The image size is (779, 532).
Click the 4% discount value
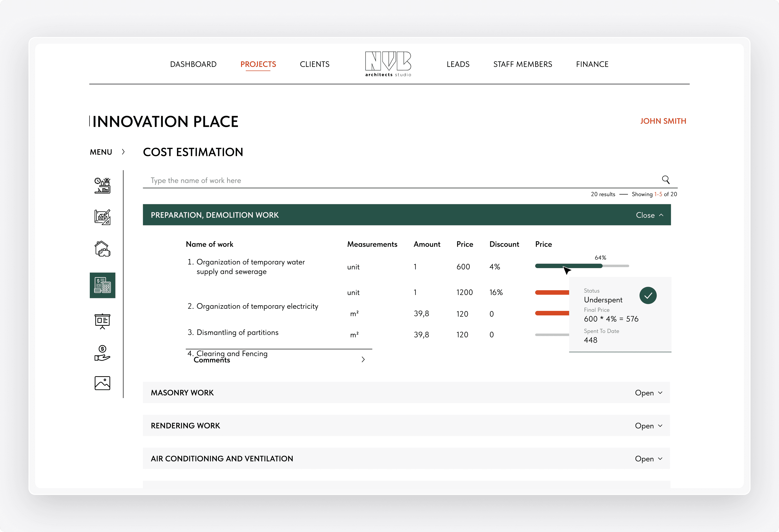pos(495,266)
